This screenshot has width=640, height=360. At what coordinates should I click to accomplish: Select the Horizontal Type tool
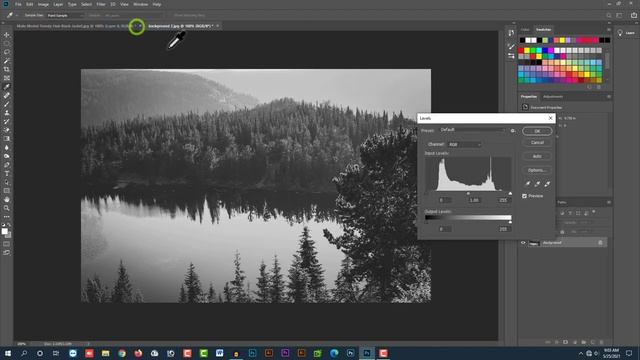point(7,173)
